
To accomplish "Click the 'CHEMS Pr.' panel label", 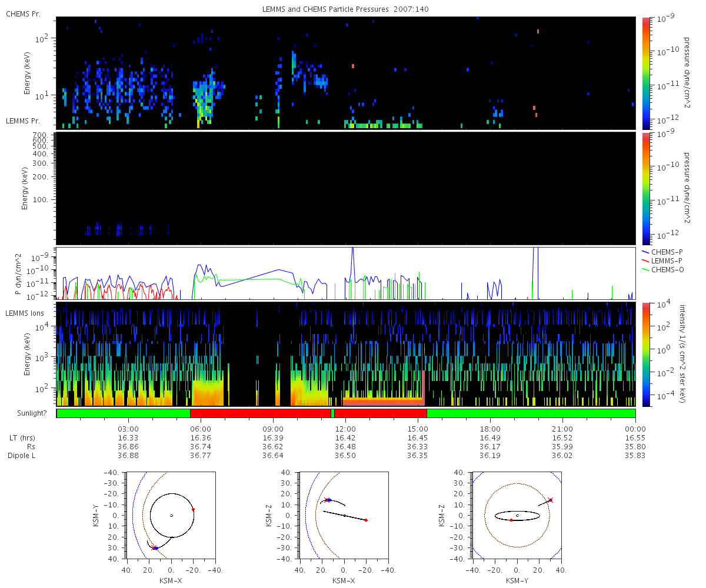I will (x=24, y=14).
